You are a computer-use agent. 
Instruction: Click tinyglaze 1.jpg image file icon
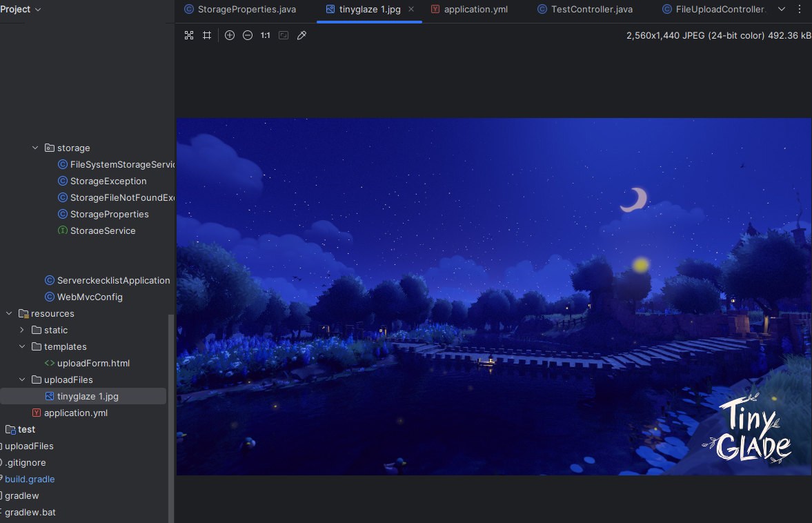pos(50,396)
